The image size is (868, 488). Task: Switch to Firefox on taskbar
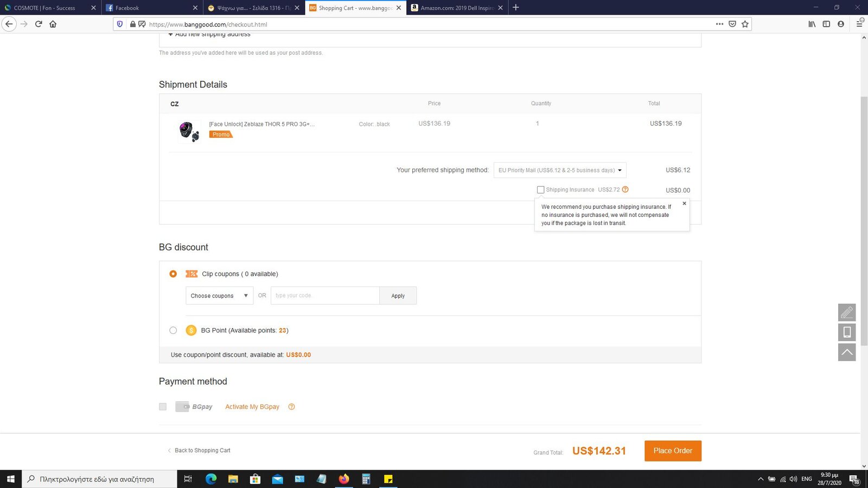344,479
